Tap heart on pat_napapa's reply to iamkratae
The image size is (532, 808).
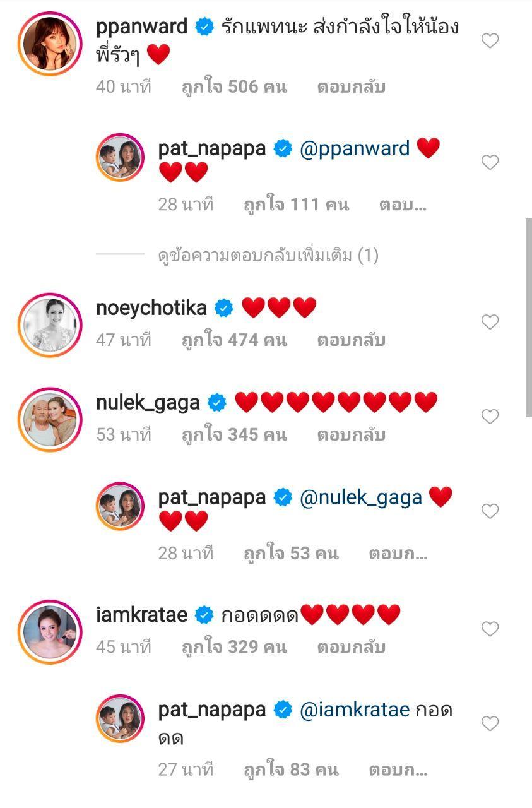coord(490,723)
